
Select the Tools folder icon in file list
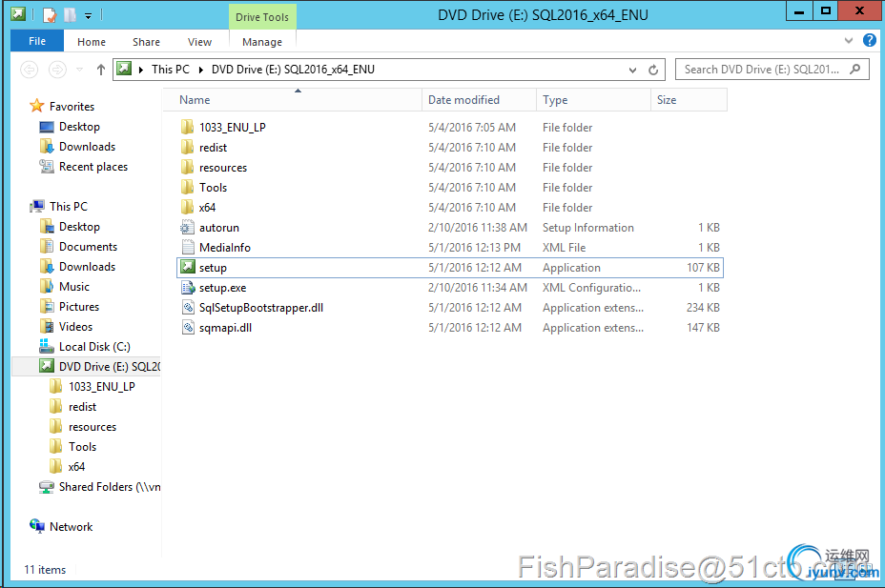(x=187, y=187)
